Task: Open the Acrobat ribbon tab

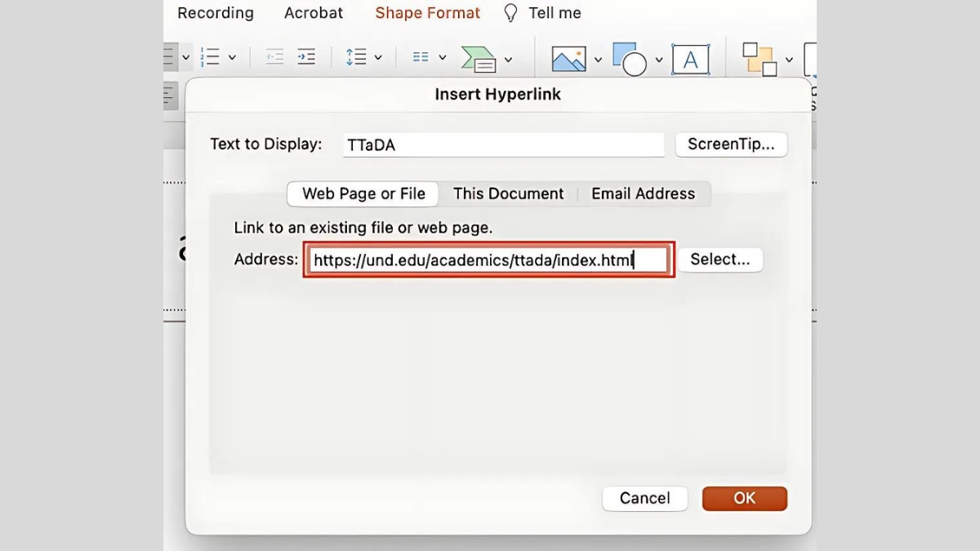Action: pos(314,13)
